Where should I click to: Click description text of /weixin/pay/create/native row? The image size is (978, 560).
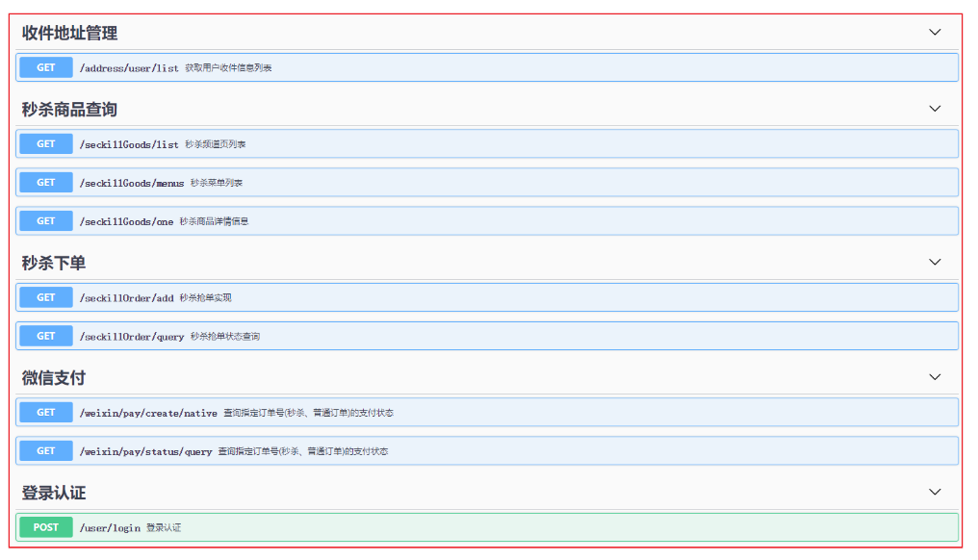coord(309,413)
